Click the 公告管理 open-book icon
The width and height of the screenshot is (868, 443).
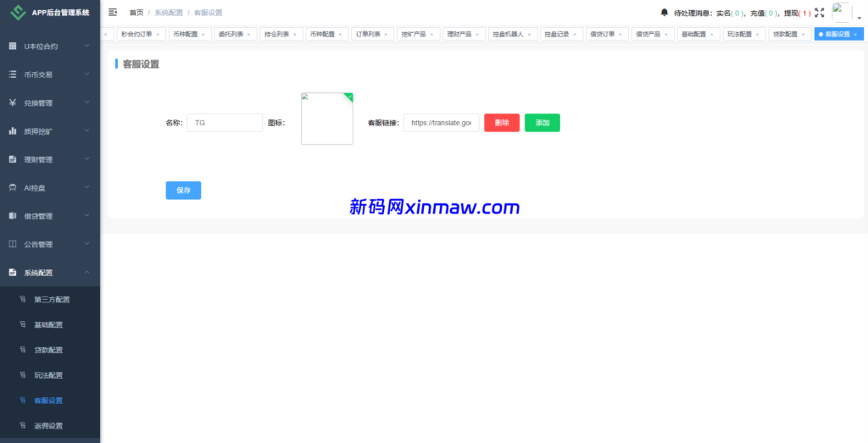[12, 244]
